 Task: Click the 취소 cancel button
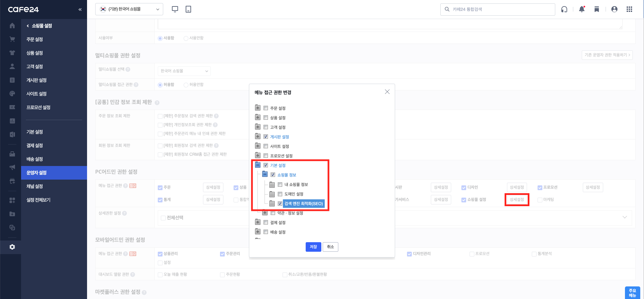coord(330,247)
